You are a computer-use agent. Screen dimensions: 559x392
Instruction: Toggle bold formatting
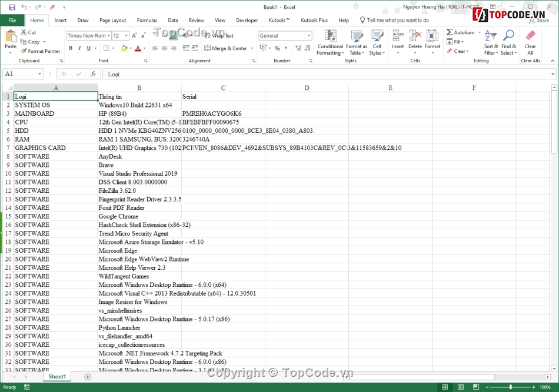click(71, 48)
